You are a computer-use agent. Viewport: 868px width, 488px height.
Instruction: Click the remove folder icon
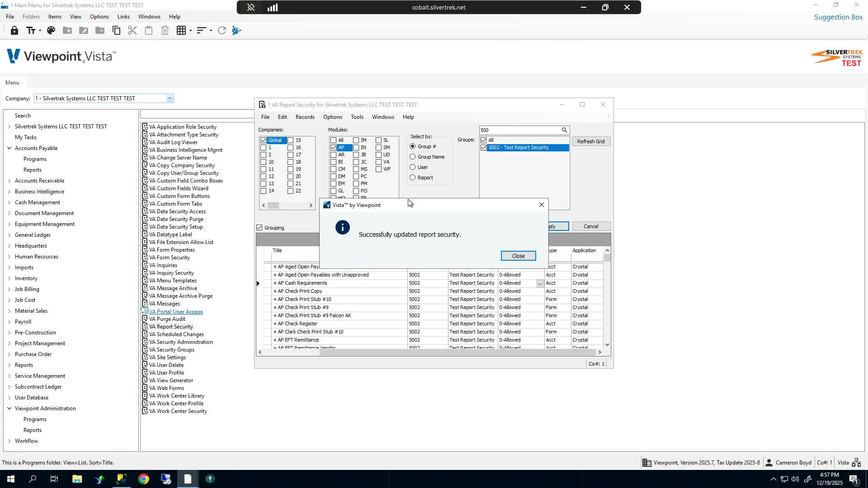coord(100,30)
